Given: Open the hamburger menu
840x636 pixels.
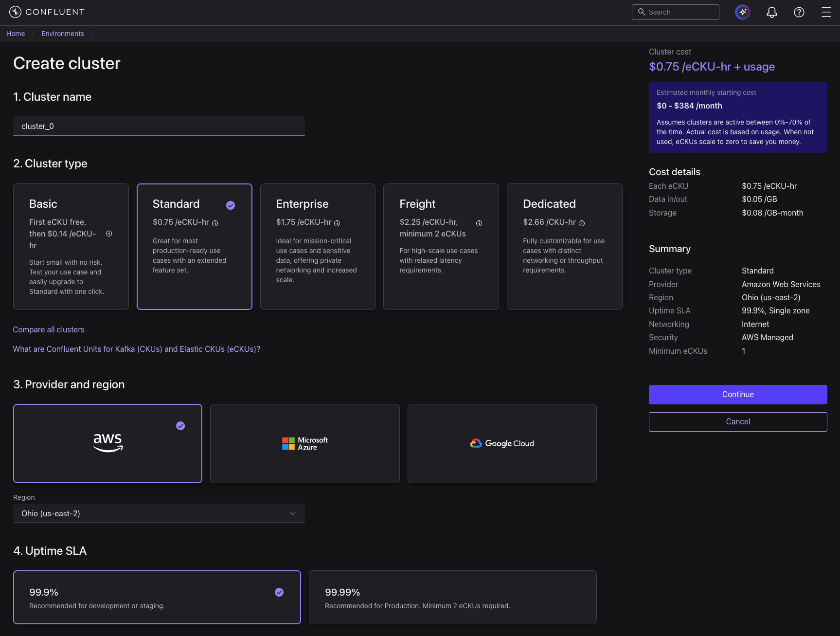Looking at the screenshot, I should pyautogui.click(x=826, y=12).
